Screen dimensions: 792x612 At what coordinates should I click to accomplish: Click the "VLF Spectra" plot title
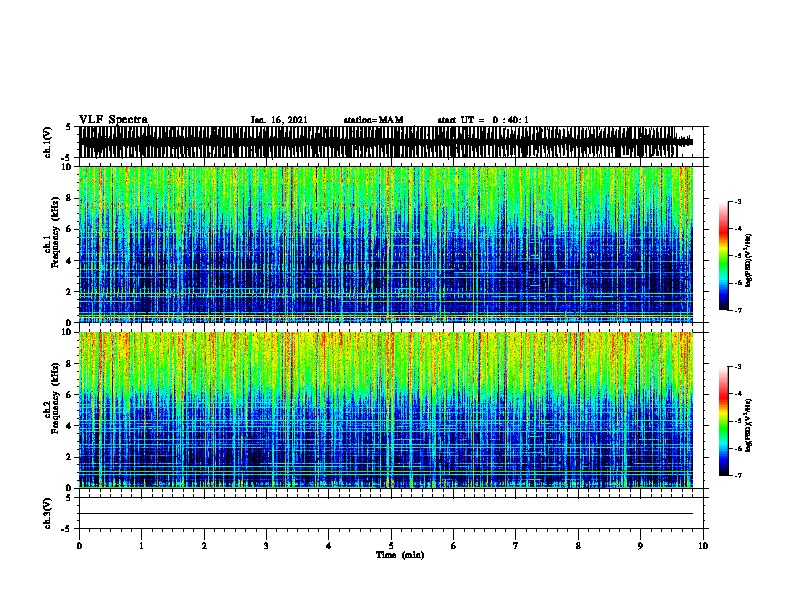pyautogui.click(x=113, y=119)
